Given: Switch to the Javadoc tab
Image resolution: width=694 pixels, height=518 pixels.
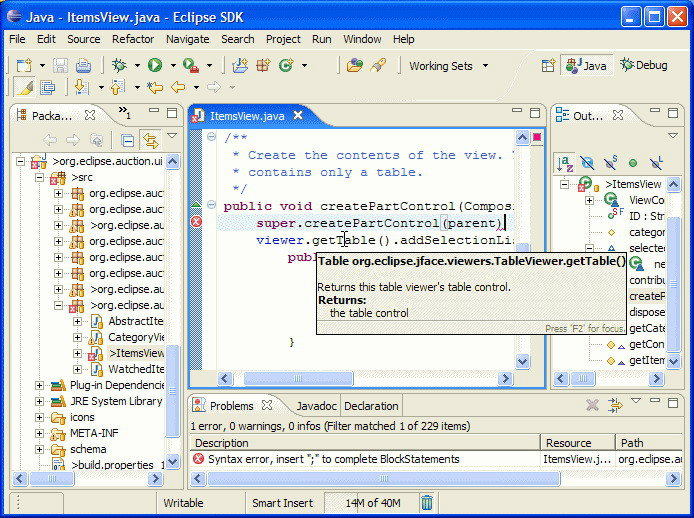Looking at the screenshot, I should [316, 406].
